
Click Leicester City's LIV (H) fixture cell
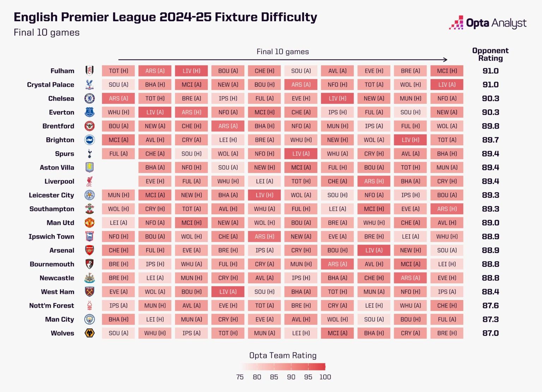click(264, 195)
